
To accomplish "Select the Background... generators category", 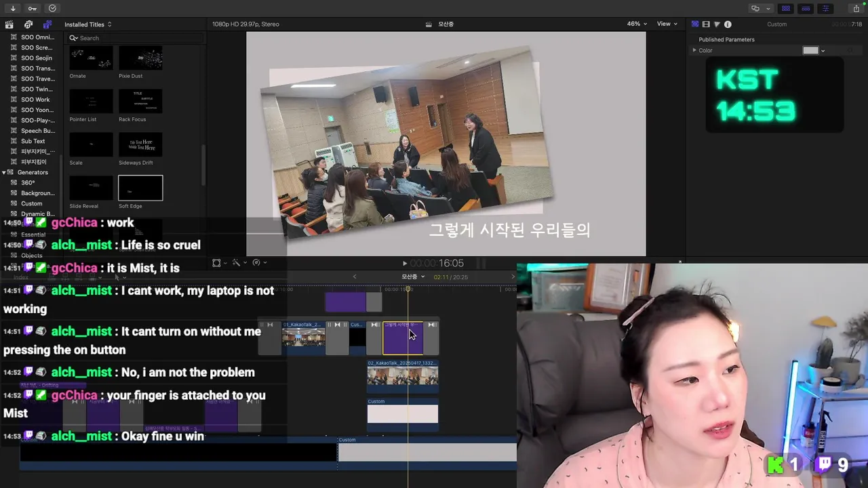I will [x=33, y=193].
